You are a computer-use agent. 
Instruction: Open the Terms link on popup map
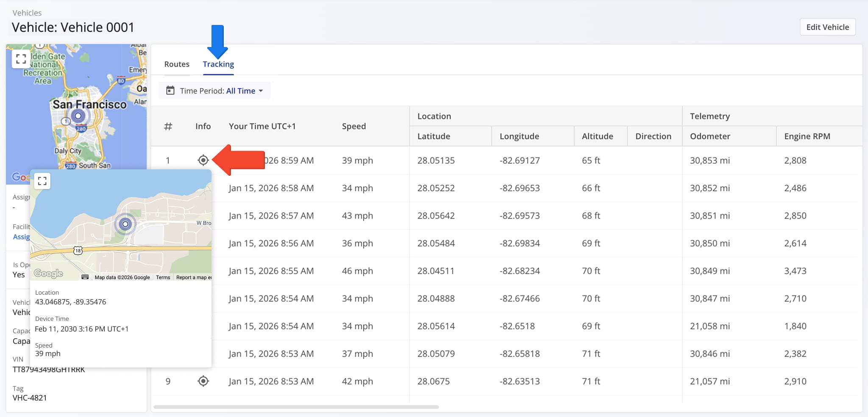coord(163,277)
